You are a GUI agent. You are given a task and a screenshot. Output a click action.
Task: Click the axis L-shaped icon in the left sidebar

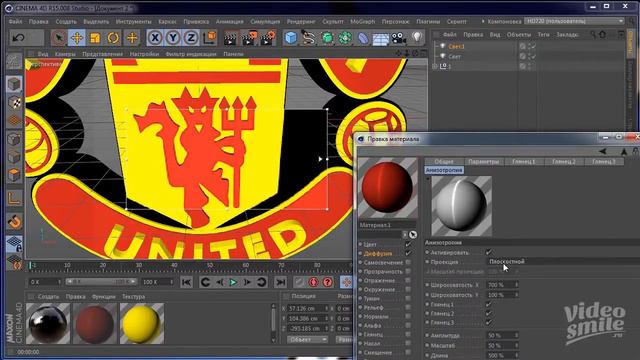[14, 198]
